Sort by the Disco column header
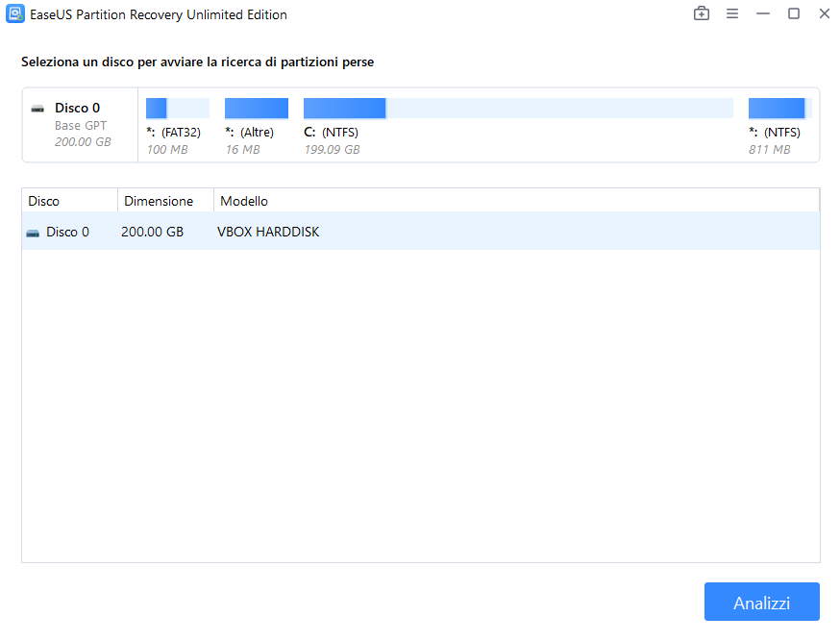Screen dimensions: 840x641 point(69,201)
